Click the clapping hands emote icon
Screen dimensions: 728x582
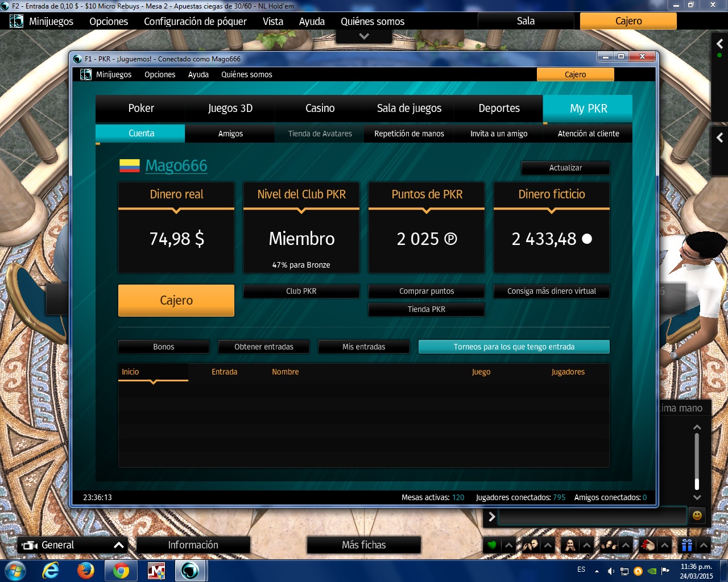coord(531,545)
